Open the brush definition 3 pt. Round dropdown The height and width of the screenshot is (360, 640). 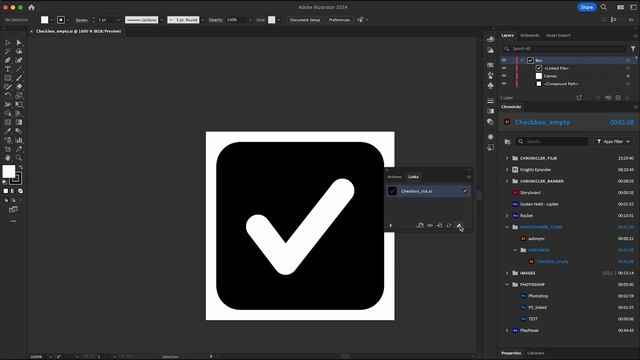(x=202, y=20)
